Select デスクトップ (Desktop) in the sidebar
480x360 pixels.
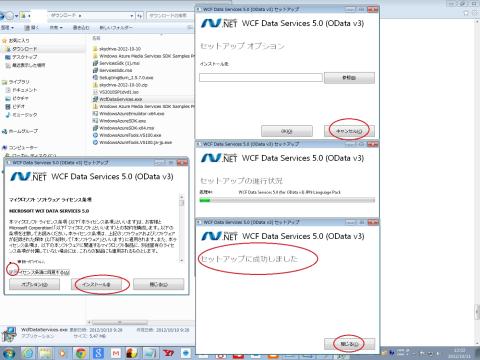click(25, 57)
